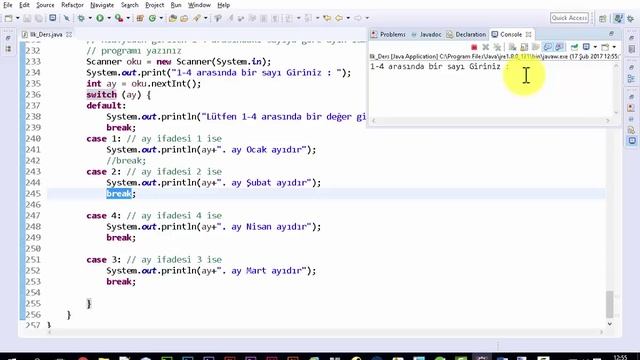
Task: Close the Console view tab
Action: [529, 34]
